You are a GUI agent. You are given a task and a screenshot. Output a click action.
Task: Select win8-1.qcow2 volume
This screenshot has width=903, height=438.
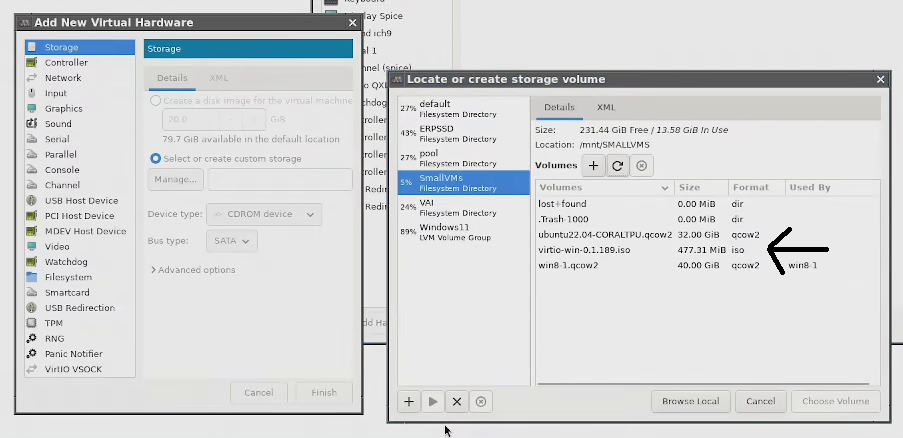[708, 265]
